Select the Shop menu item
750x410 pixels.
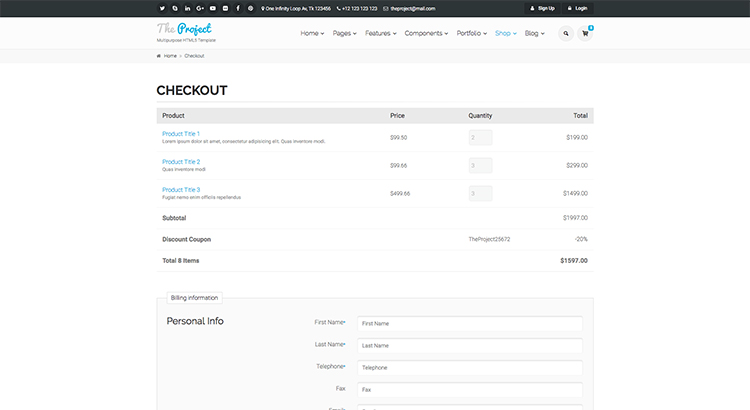coord(505,33)
